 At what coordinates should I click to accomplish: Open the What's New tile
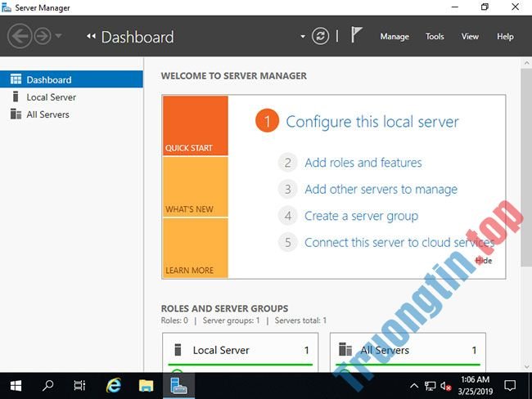click(196, 186)
